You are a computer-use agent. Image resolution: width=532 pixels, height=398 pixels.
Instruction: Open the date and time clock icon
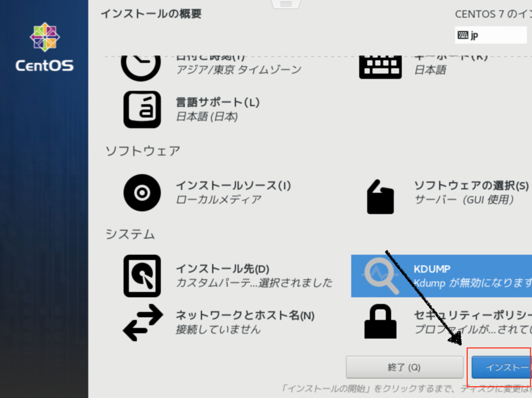coord(141,68)
